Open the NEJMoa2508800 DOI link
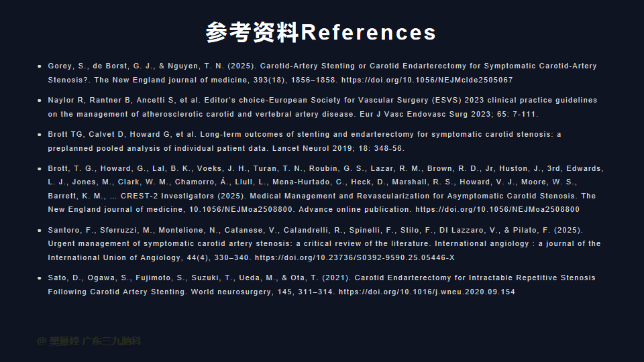The image size is (644, 362). (x=497, y=210)
